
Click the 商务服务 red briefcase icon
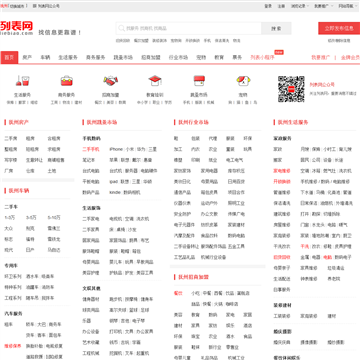coord(67,81)
